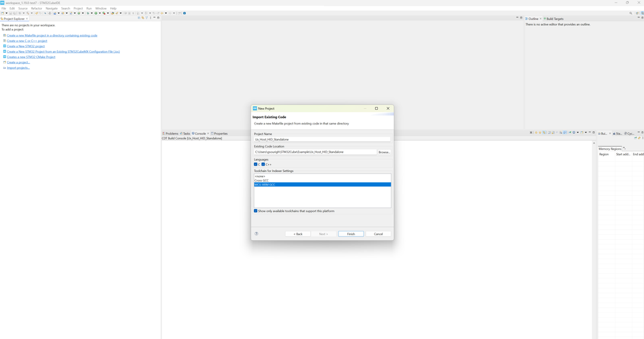Open dropdown arrow next to green Run icon
Viewport: 644px width, 339px height.
(100, 13)
